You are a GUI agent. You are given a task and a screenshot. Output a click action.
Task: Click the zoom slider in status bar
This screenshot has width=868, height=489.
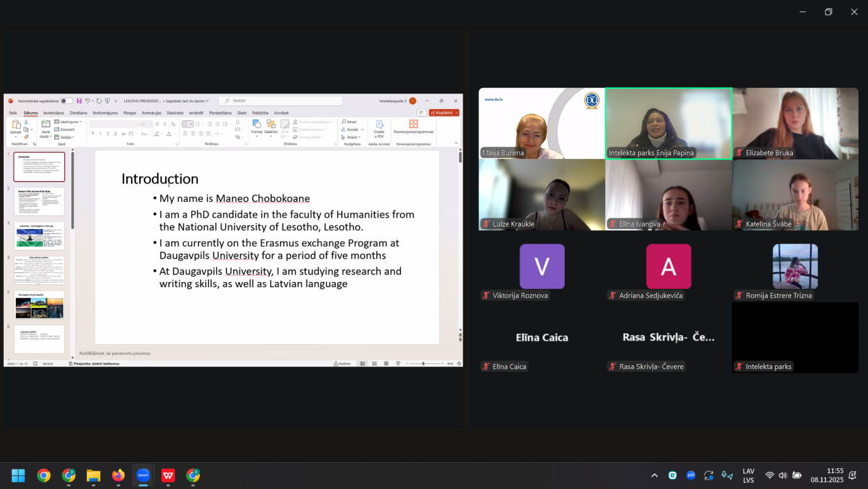[x=422, y=363]
